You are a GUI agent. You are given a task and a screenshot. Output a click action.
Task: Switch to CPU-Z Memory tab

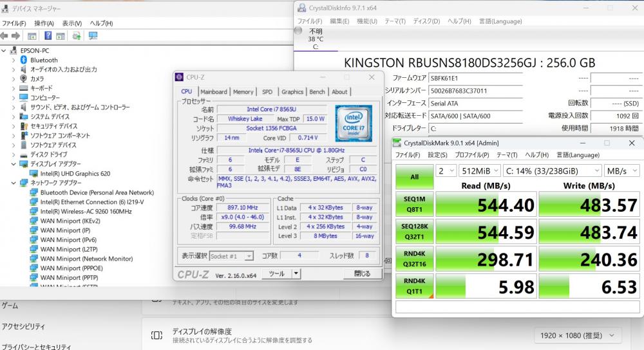pyautogui.click(x=243, y=92)
